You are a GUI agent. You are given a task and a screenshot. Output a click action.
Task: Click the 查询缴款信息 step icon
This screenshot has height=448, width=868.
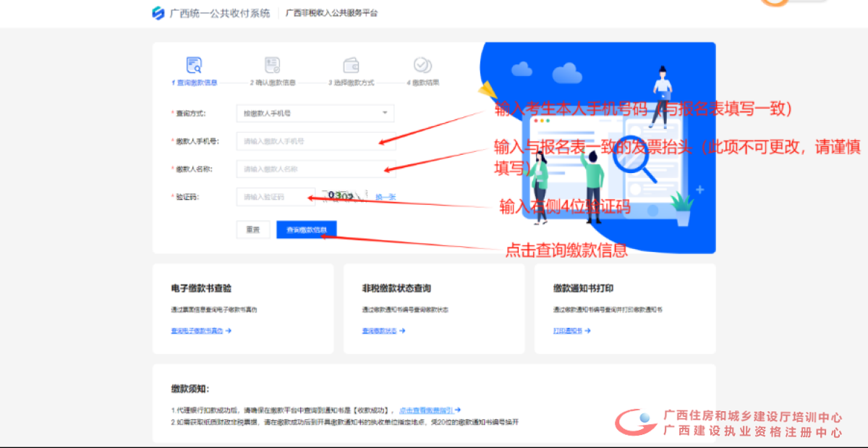pos(194,65)
